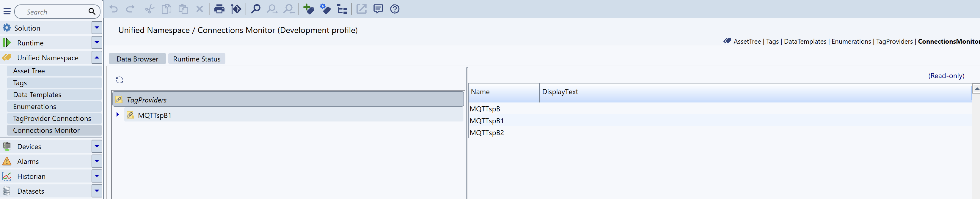Click the Search input field
Image resolution: width=980 pixels, height=199 pixels.
click(53, 12)
